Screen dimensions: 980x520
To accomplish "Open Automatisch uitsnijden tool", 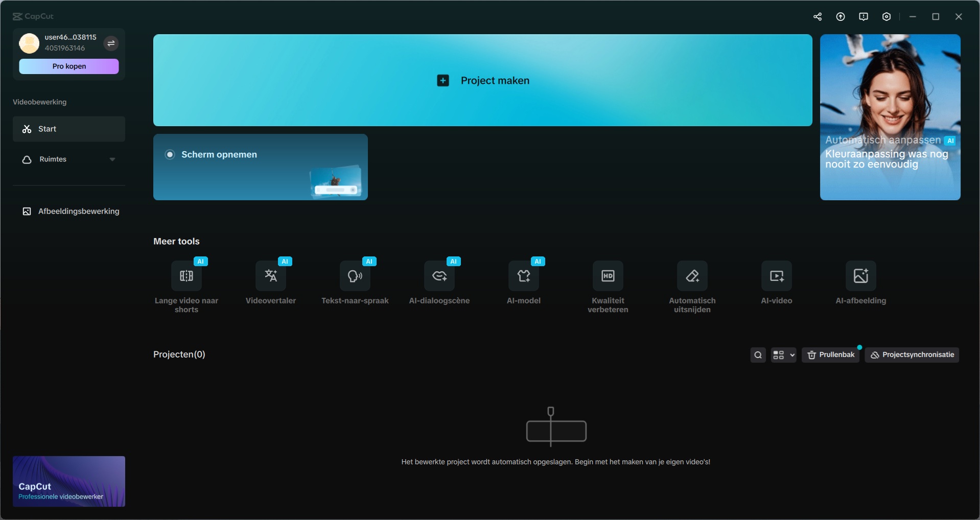I will click(692, 276).
